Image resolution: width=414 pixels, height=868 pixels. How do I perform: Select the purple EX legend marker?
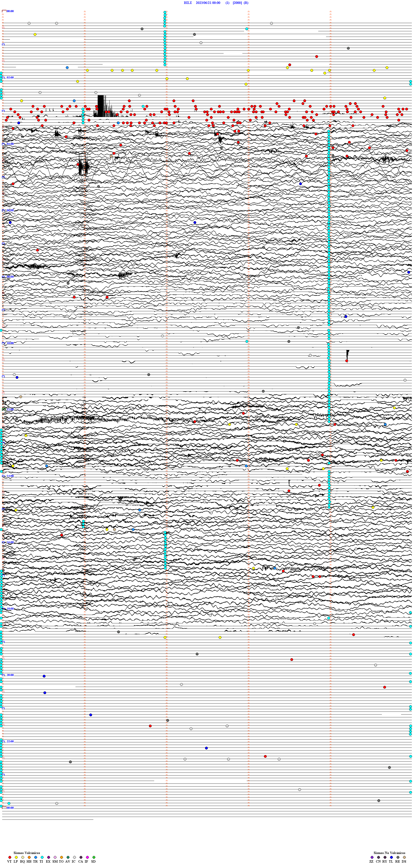49,857
